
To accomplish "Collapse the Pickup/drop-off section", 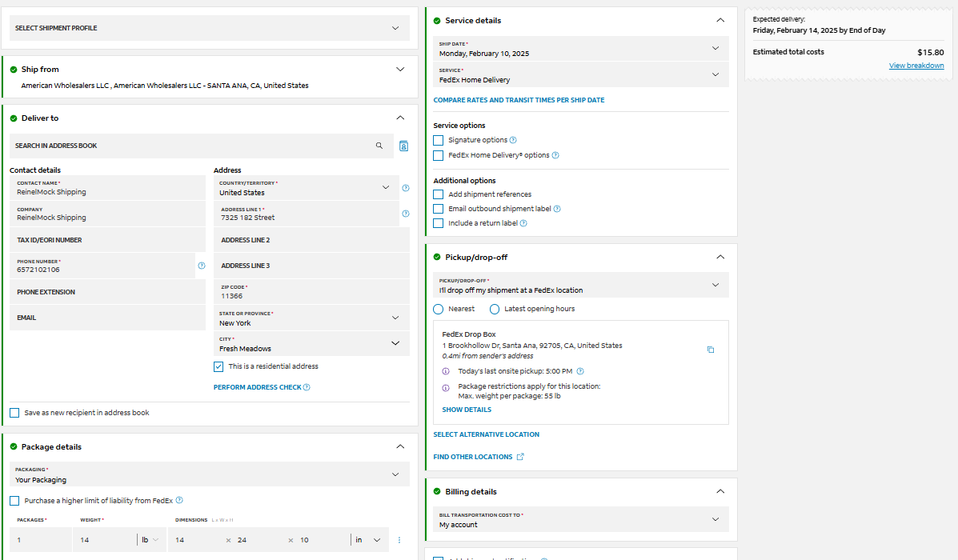I will [x=720, y=257].
